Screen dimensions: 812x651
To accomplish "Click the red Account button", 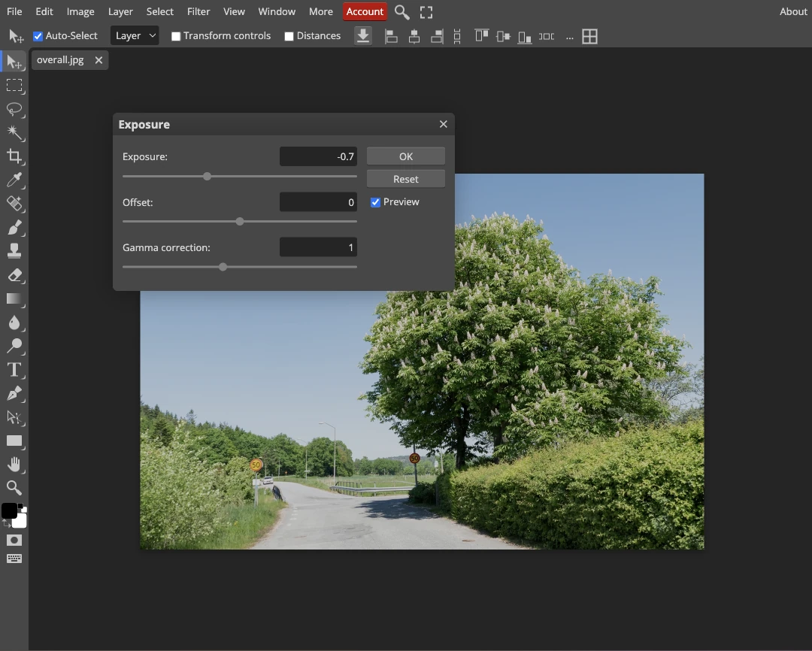I will (365, 11).
